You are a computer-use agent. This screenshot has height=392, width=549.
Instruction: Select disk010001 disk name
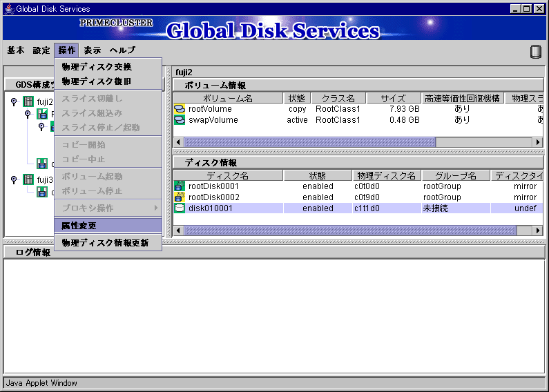point(211,208)
